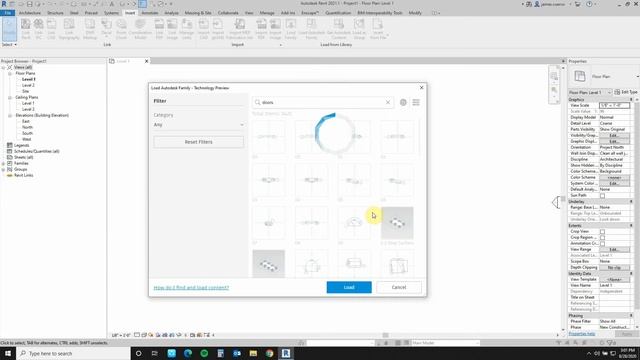Open the Select panel dropdown
Viewport: 640px width, 360px height.
pos(9,44)
